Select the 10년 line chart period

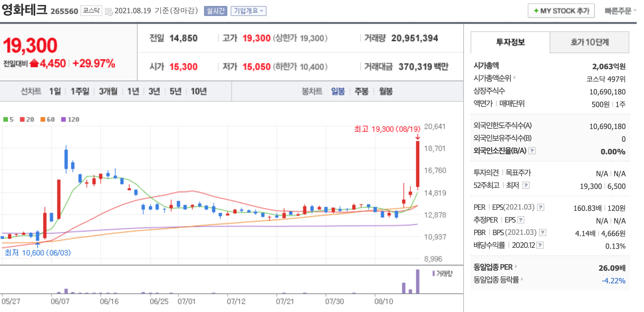[199, 91]
